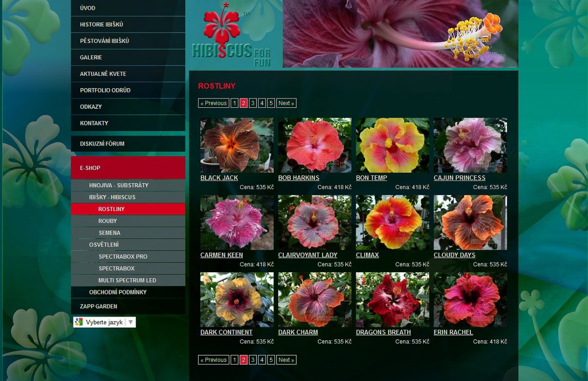Open IBIŠKY - HIBISCUS category

click(x=128, y=197)
